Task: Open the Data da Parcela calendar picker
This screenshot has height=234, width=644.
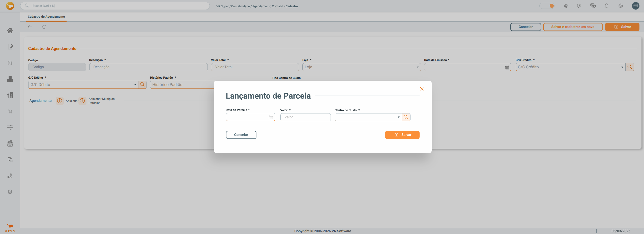Action: pyautogui.click(x=271, y=117)
